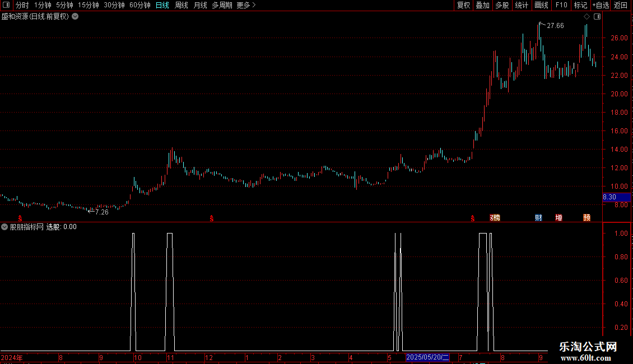
Task: Click the 增 event marker
Action: click(x=558, y=218)
